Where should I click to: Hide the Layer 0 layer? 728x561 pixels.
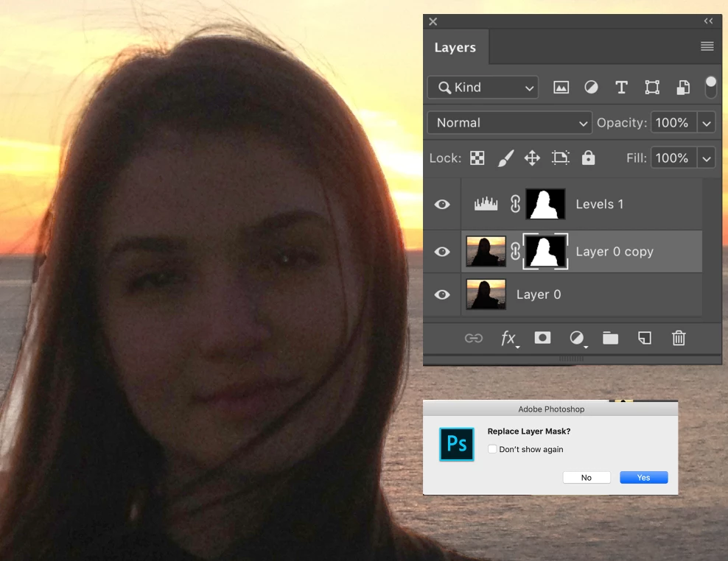[442, 294]
